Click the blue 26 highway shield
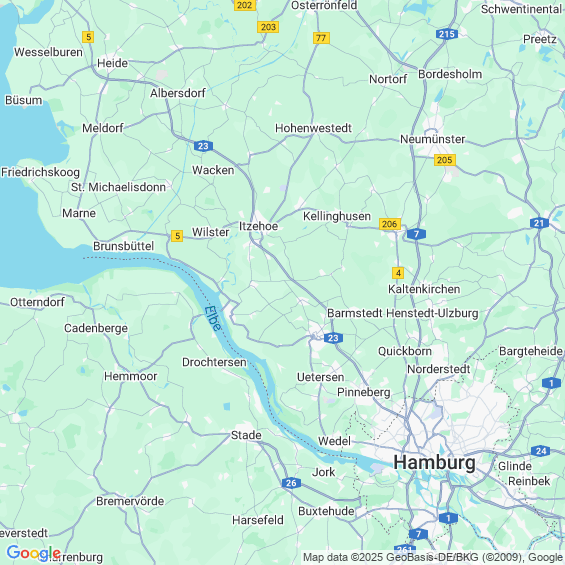This screenshot has width=565, height=565. [291, 483]
